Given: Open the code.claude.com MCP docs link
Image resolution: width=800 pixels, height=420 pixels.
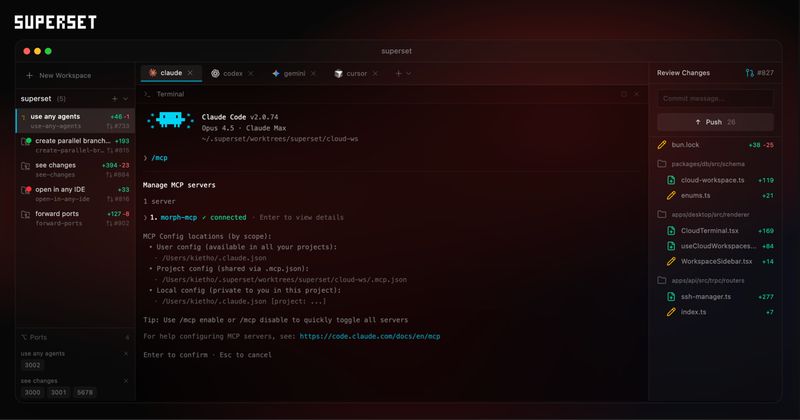Looking at the screenshot, I should point(370,336).
